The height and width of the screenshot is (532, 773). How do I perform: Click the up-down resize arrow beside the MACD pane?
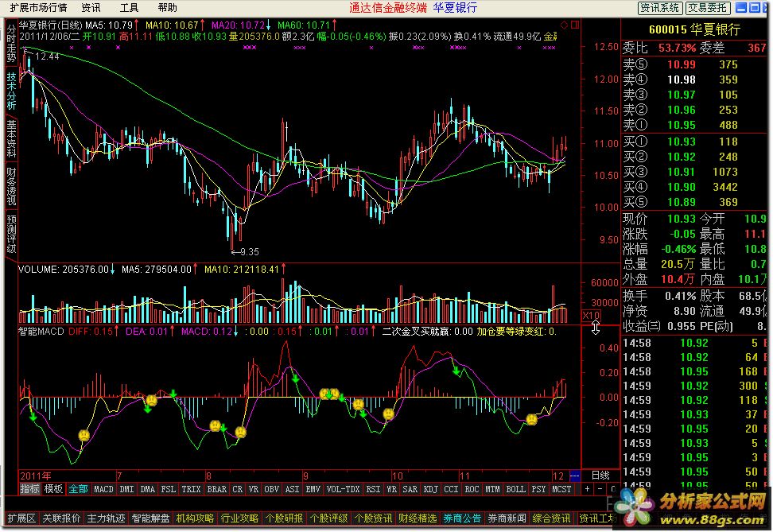pyautogui.click(x=596, y=328)
